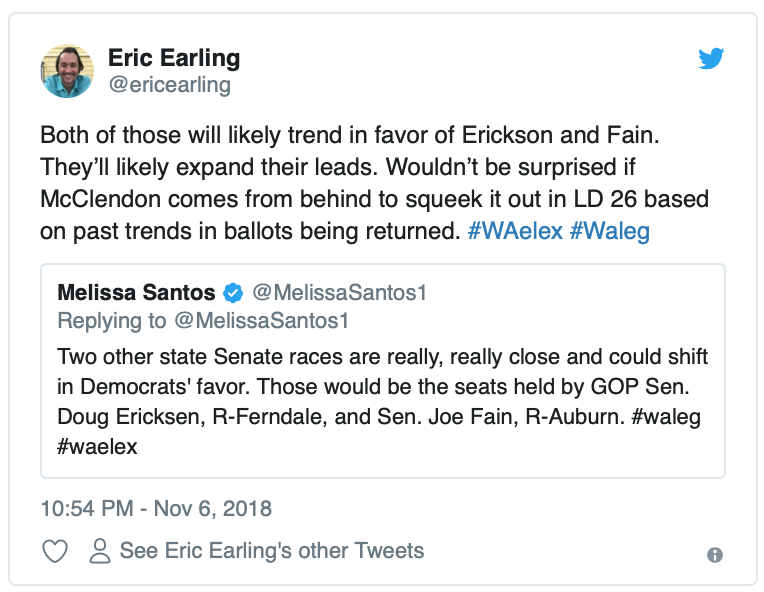Click @MelissaSantos1 handle beside verified badge
Image resolution: width=764 pixels, height=592 pixels.
pos(339,293)
